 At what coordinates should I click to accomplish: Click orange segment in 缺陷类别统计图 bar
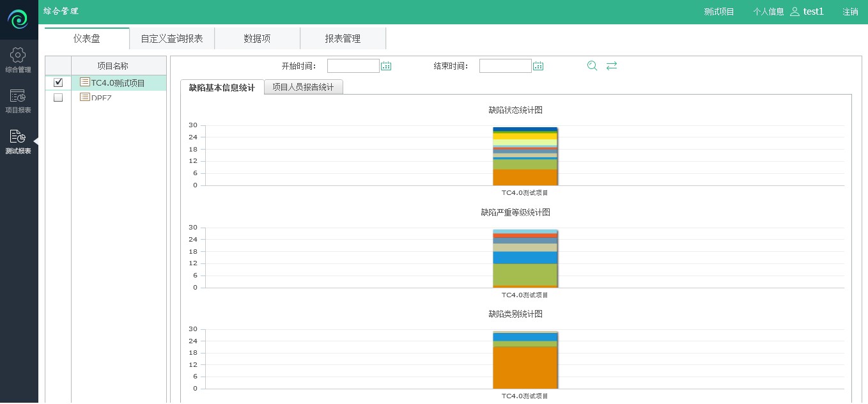click(x=525, y=368)
